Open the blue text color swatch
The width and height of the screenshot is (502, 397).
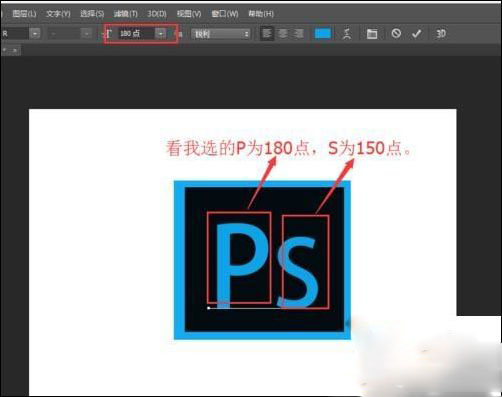pyautogui.click(x=323, y=34)
